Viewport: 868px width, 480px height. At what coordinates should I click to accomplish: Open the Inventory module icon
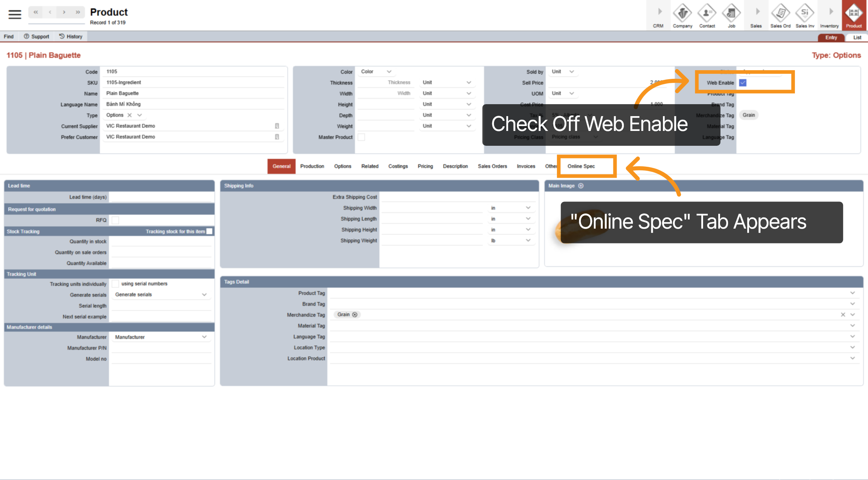pos(829,15)
